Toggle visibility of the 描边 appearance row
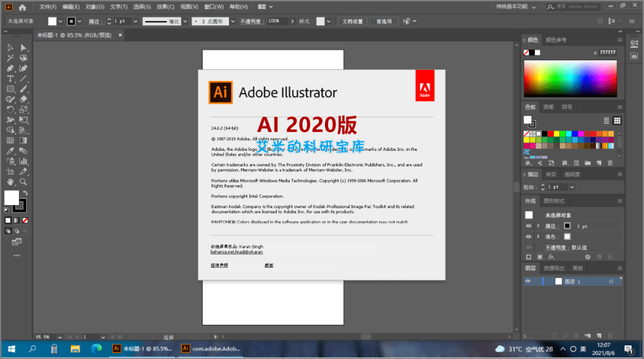Image resolution: width=644 pixels, height=359 pixels. click(x=528, y=226)
